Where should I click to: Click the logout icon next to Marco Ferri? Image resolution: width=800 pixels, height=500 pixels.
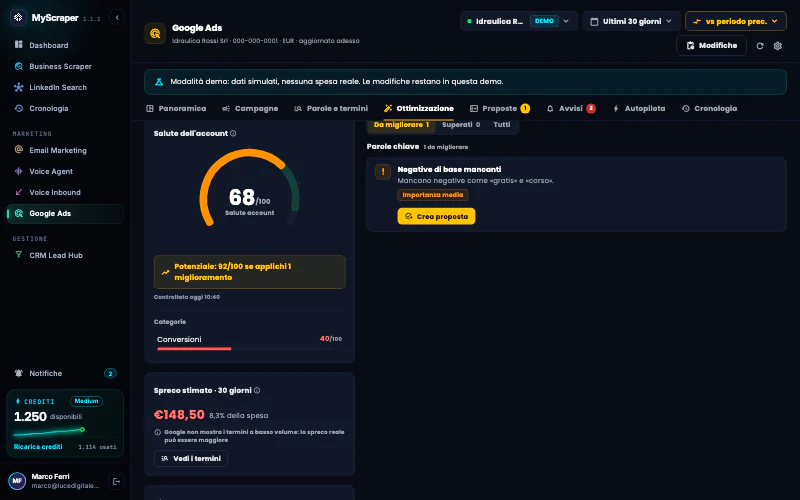tap(116, 481)
